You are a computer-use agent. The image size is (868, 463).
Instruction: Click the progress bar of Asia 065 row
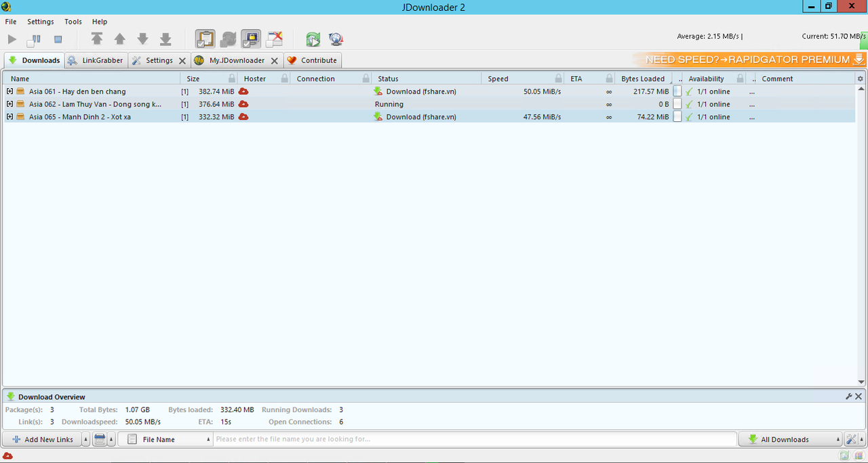tap(677, 117)
